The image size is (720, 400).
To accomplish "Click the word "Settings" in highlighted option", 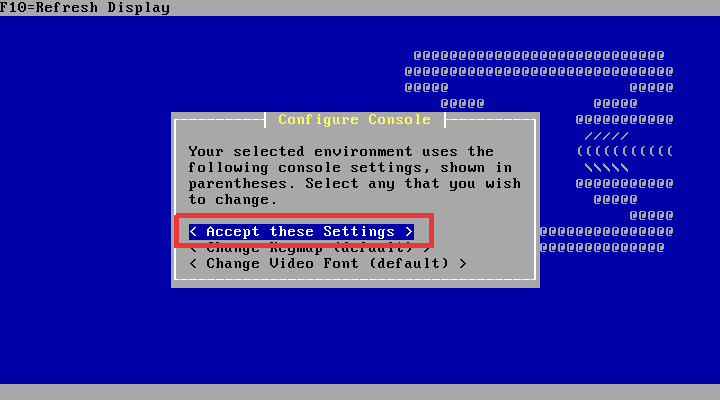I will click(x=359, y=232).
